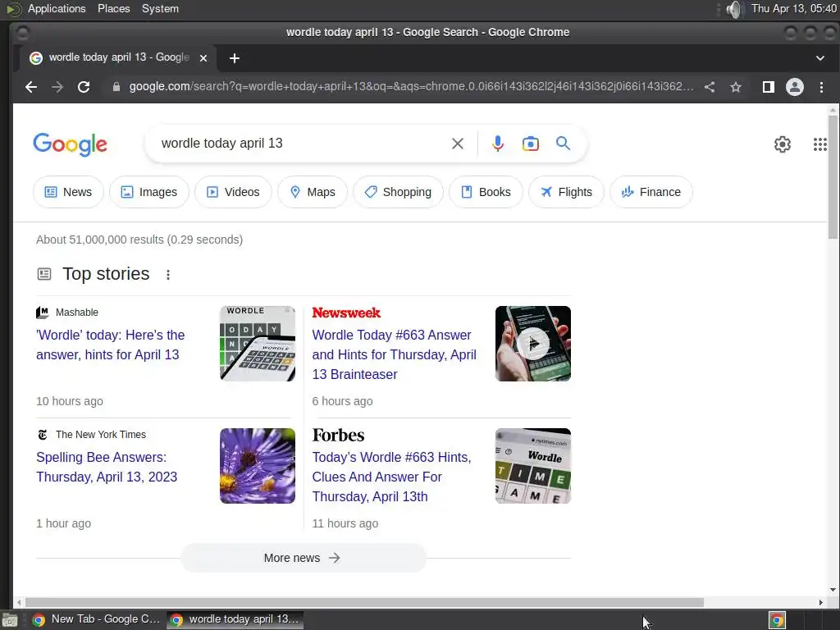This screenshot has height=630, width=840.
Task: Submit search with magnifier icon
Action: pos(563,143)
